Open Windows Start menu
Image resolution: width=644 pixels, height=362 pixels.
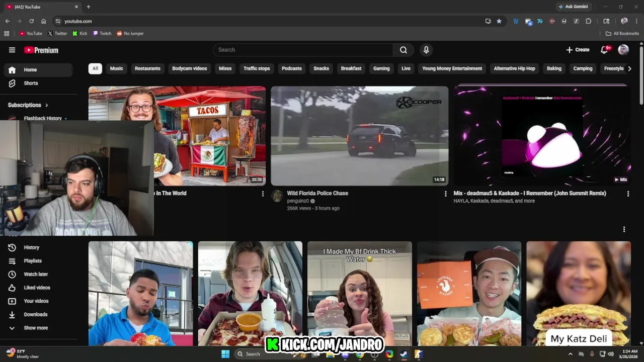click(225, 354)
